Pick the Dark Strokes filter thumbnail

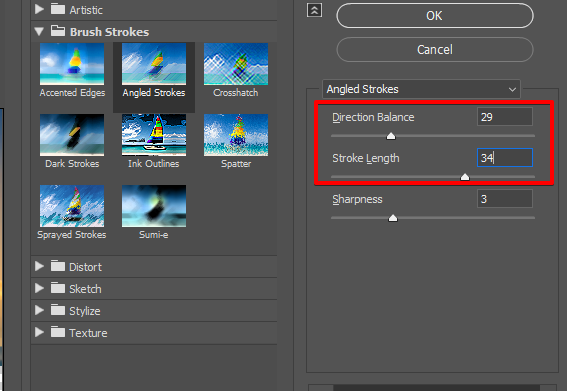click(x=72, y=135)
